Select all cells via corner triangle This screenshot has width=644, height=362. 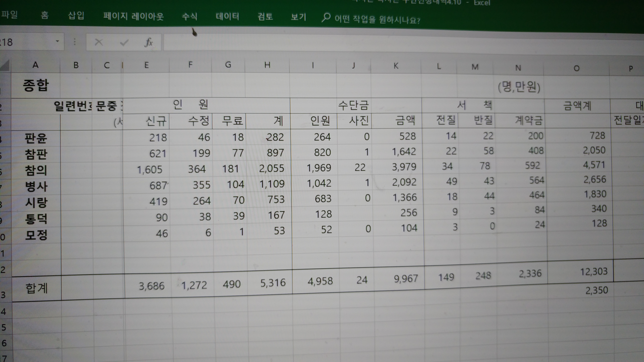5,65
